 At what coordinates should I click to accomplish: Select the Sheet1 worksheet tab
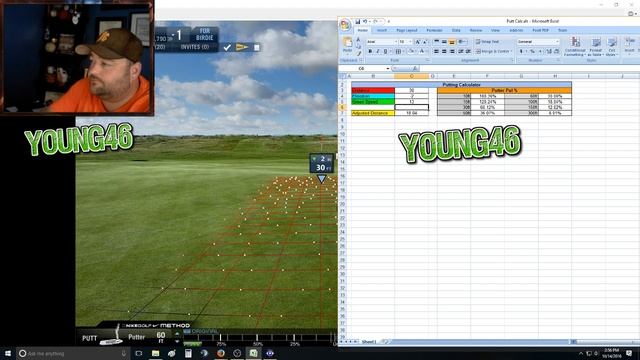point(369,342)
